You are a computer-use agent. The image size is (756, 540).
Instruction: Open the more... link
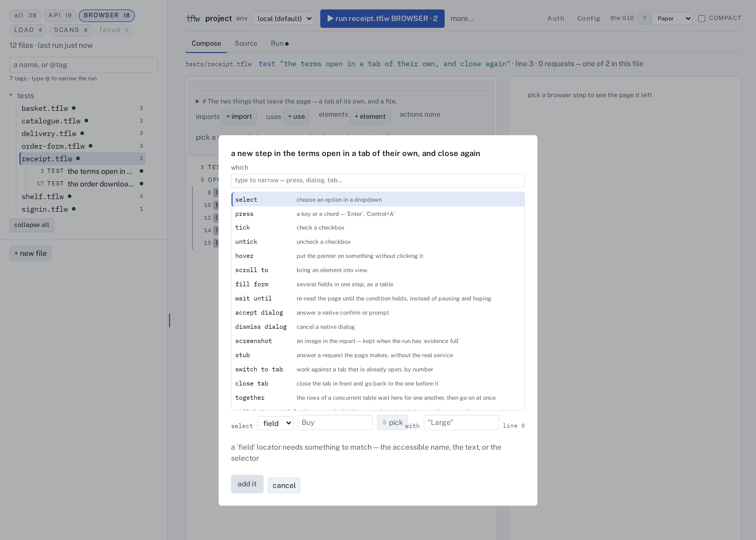[462, 19]
